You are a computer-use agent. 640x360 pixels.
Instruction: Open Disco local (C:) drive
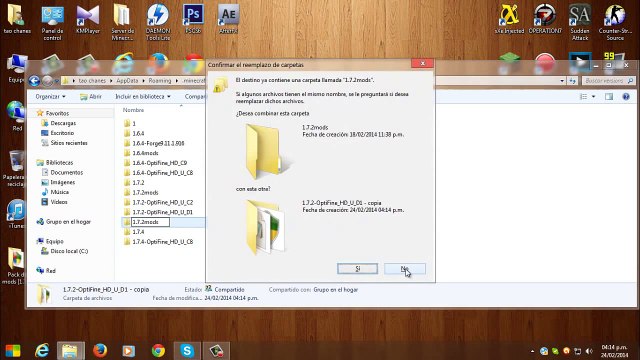click(69, 251)
